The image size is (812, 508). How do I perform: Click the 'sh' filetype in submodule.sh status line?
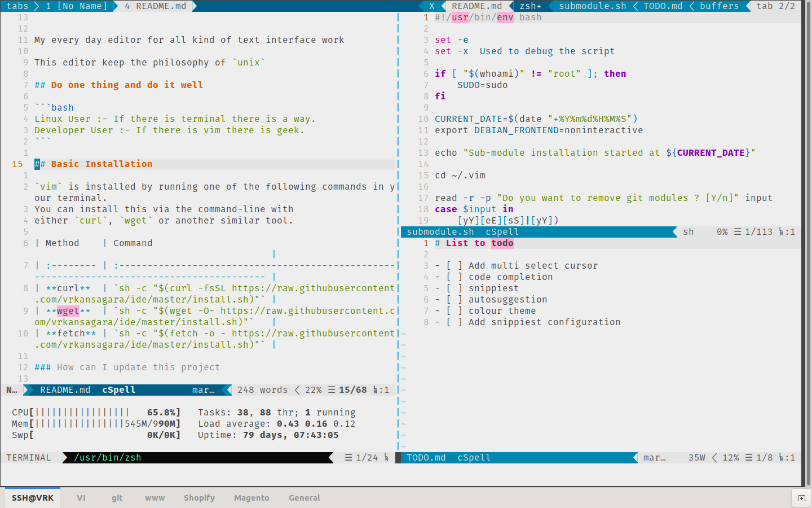[x=689, y=232]
